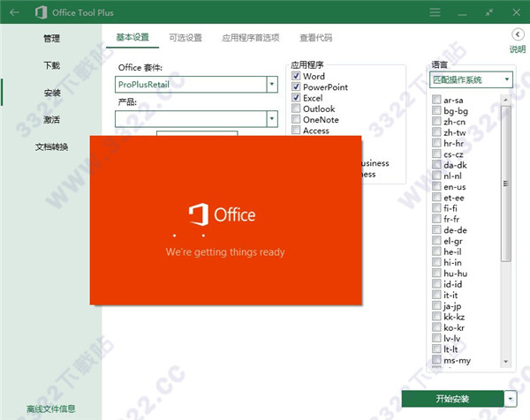Screen dimensions: 530x420
Task: Open the 匹配操作系统 language dropdown
Action: point(471,79)
